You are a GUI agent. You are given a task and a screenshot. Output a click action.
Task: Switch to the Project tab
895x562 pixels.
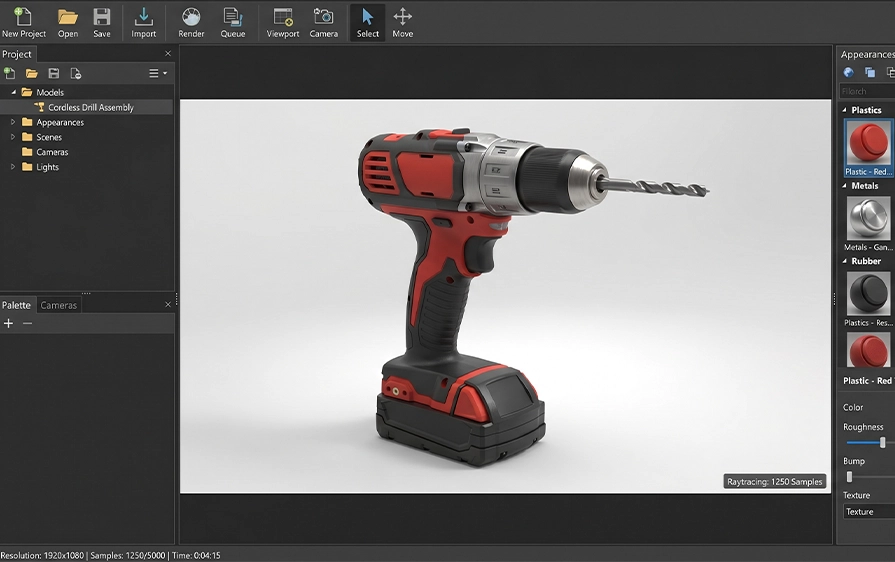(x=17, y=54)
